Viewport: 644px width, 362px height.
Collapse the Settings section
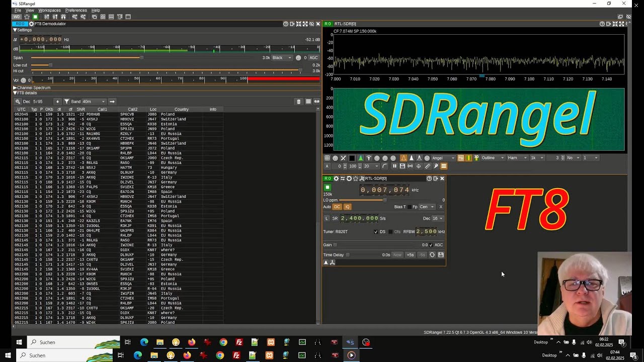[15, 30]
